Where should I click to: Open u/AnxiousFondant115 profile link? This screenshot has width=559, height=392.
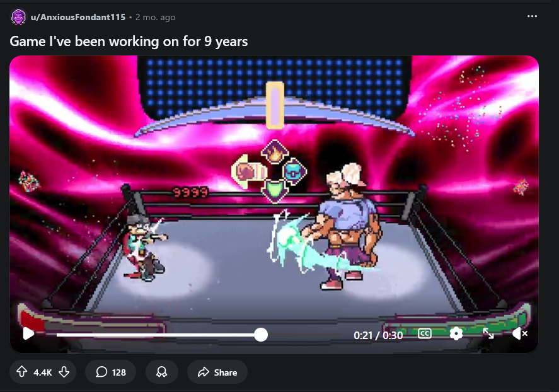tap(78, 17)
